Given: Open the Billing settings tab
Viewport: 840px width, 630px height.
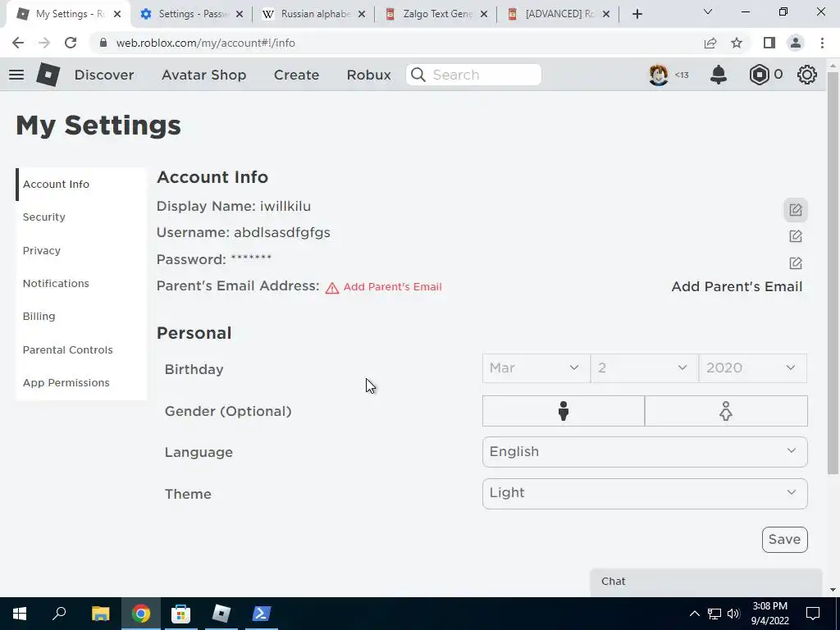Looking at the screenshot, I should [x=81, y=317].
